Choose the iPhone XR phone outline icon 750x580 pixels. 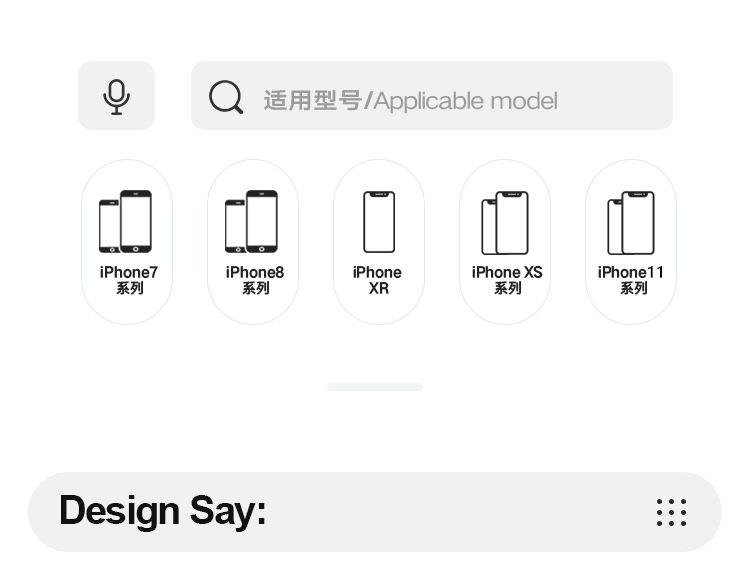pos(378,222)
